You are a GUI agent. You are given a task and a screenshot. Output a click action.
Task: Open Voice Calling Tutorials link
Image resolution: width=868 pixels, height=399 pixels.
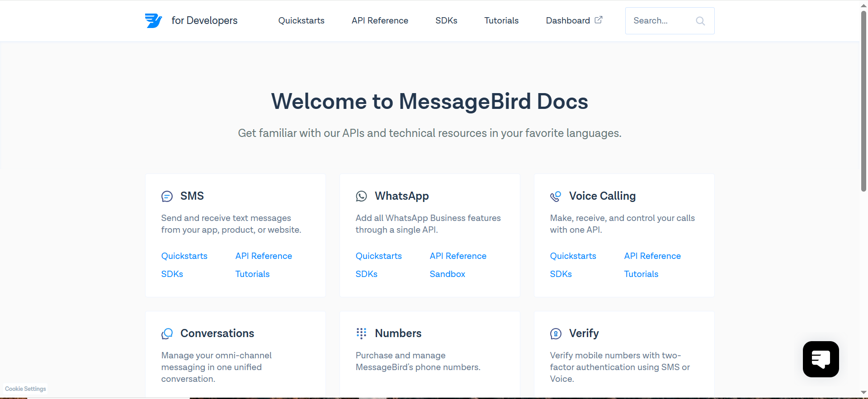click(641, 274)
